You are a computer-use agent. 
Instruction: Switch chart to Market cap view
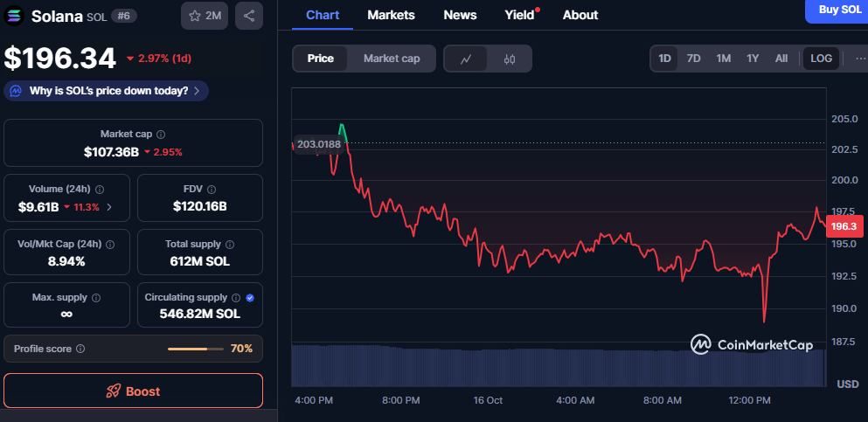pyautogui.click(x=392, y=59)
